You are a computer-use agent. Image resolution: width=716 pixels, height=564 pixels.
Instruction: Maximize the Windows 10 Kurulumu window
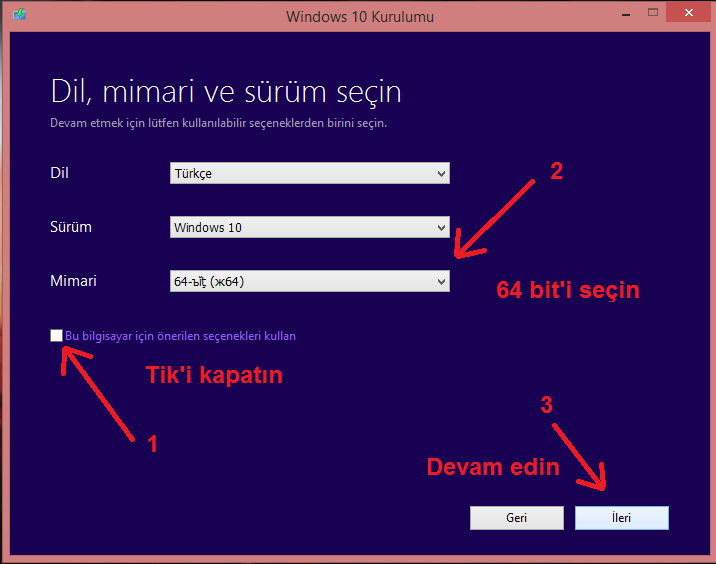click(x=653, y=13)
